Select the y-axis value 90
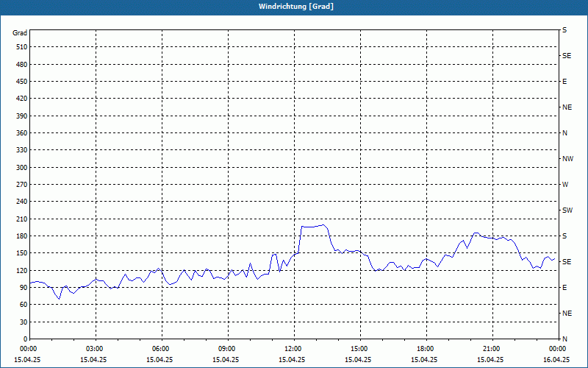This screenshot has width=588, height=368. pyautogui.click(x=24, y=287)
